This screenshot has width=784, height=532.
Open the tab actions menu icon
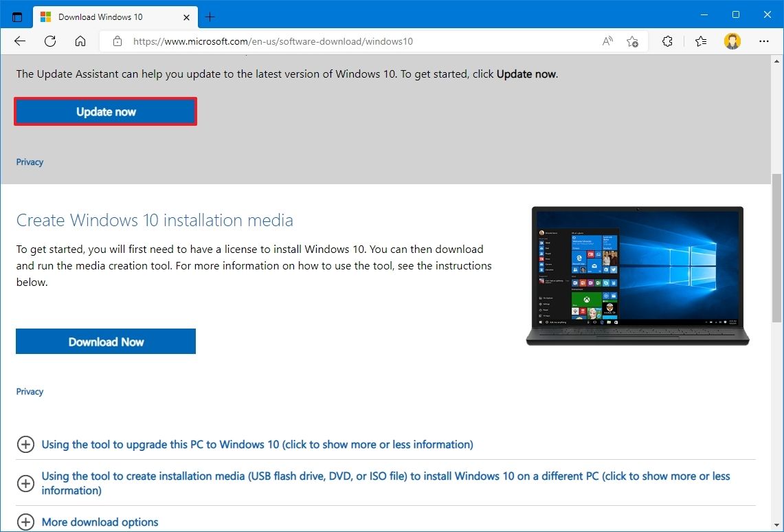coord(16,14)
